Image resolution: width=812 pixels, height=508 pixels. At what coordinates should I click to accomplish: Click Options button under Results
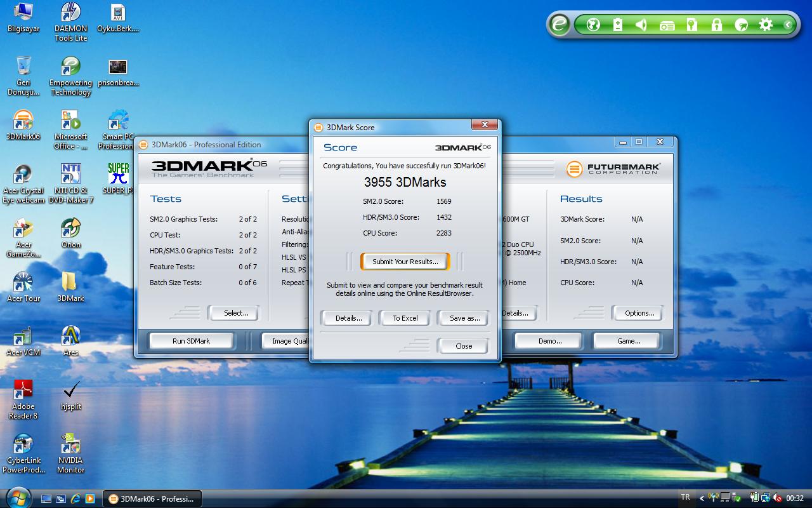(639, 313)
